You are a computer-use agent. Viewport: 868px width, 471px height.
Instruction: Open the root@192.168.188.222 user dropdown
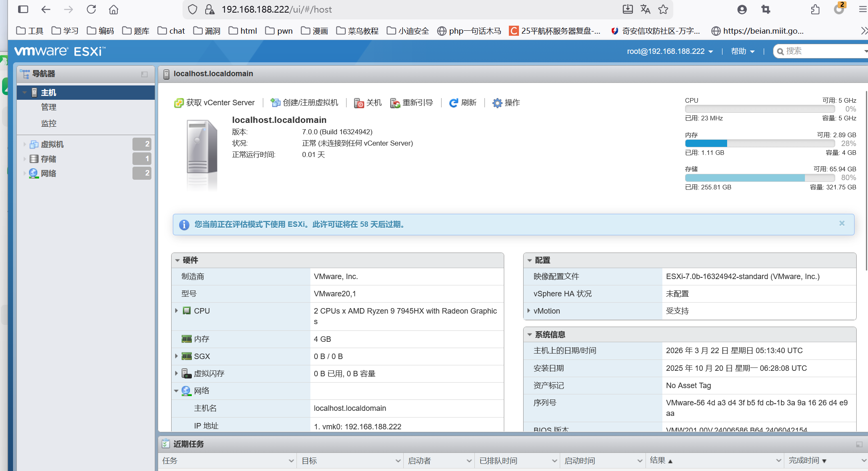click(x=670, y=51)
